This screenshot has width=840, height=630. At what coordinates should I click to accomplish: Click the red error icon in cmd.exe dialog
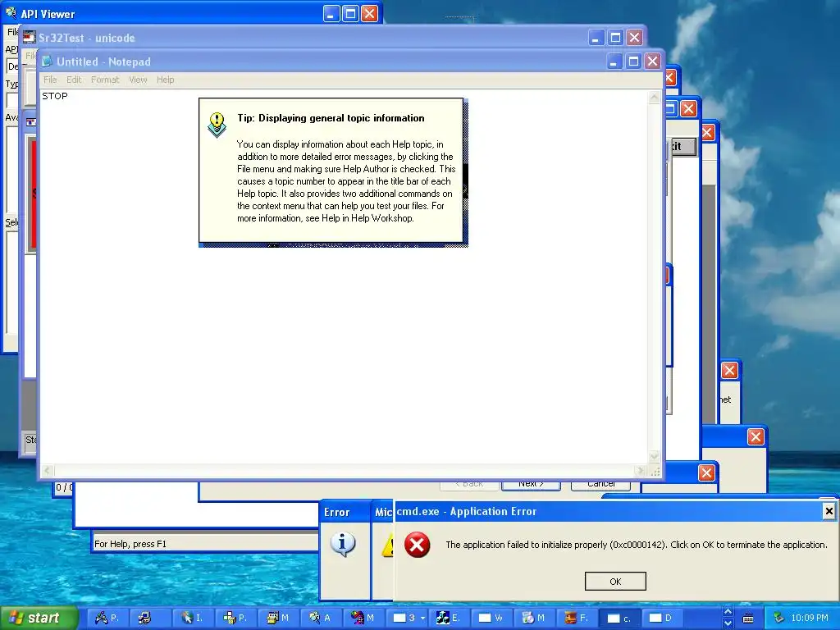click(417, 545)
